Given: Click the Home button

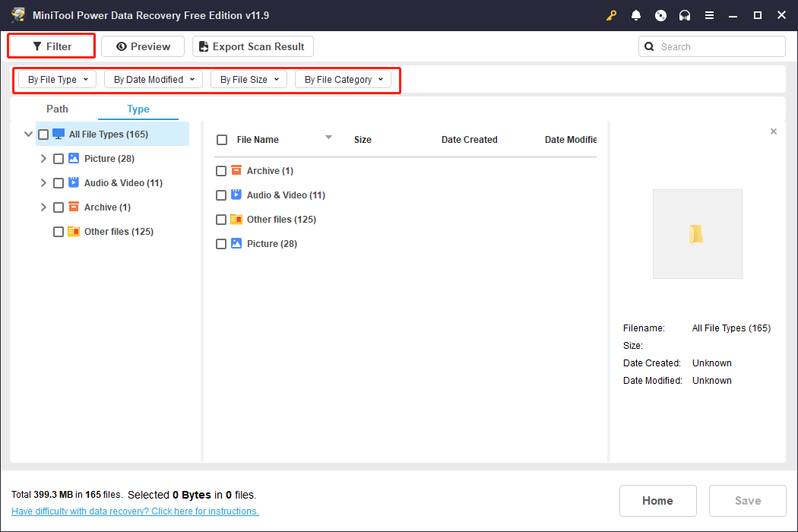Looking at the screenshot, I should [x=657, y=500].
